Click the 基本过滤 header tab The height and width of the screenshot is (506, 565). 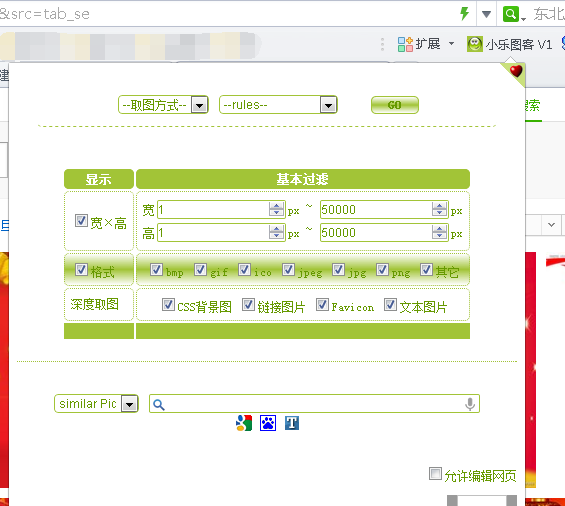click(x=303, y=179)
